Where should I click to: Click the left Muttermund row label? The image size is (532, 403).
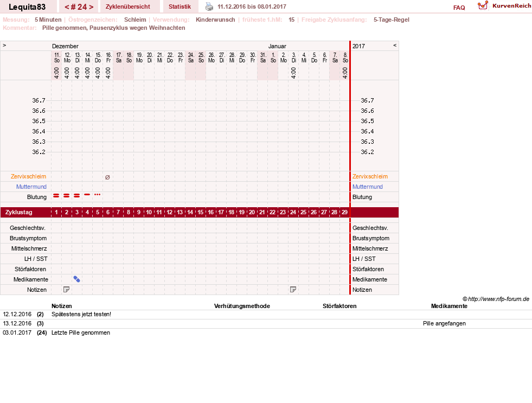31,187
